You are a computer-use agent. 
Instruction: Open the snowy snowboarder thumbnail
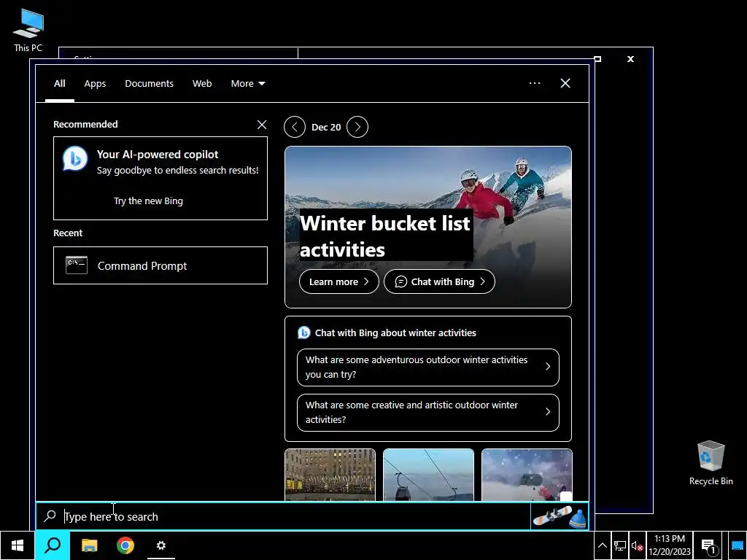pyautogui.click(x=527, y=475)
